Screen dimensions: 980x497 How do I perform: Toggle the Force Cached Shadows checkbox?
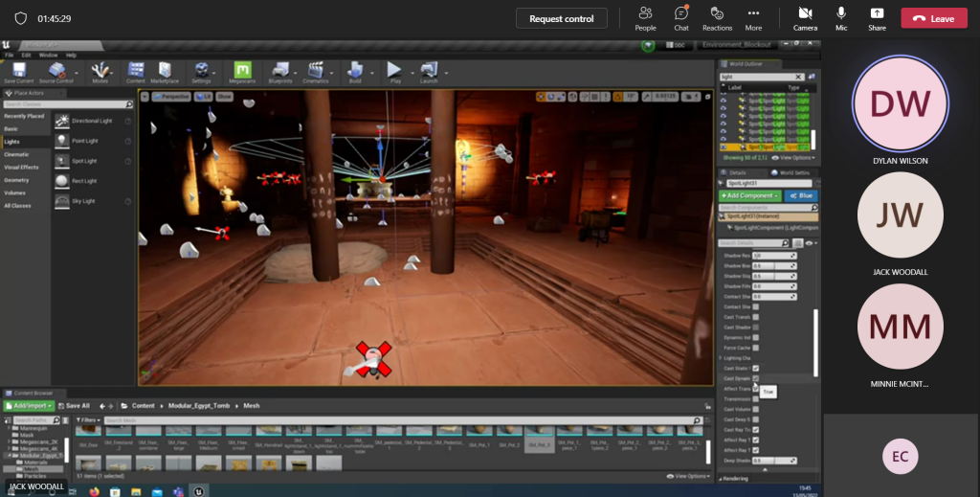tap(756, 348)
